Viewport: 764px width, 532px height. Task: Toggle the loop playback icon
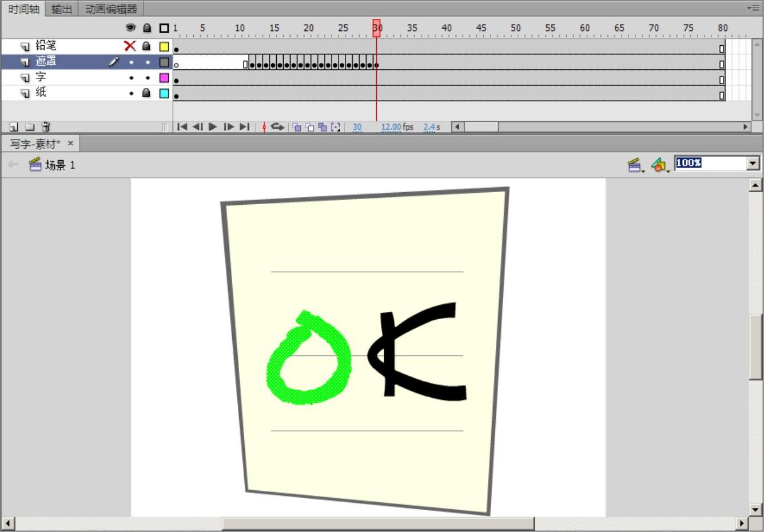[x=278, y=127]
